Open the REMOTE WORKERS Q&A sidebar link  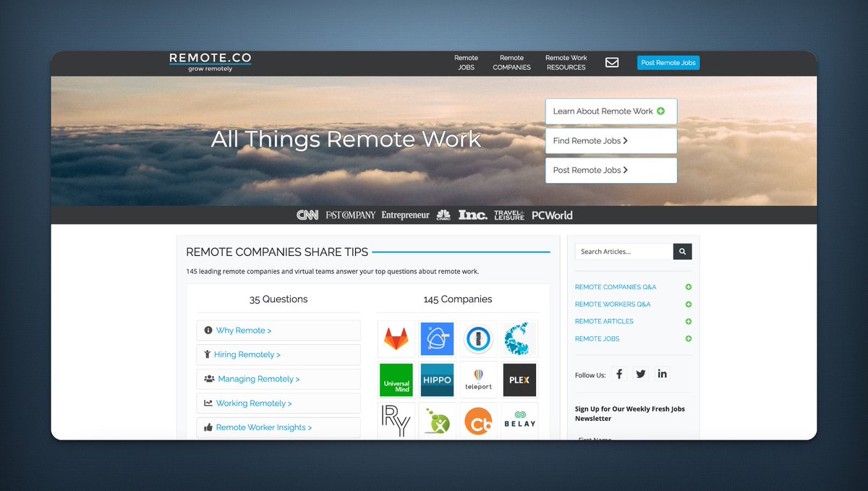tap(613, 304)
